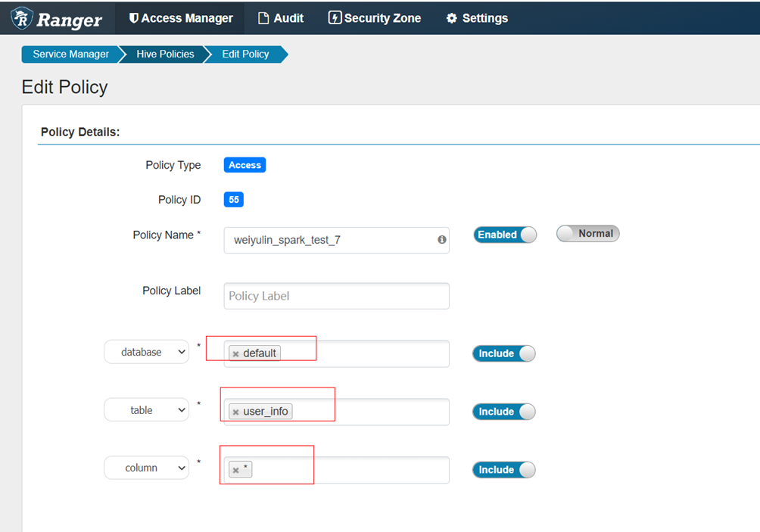The height and width of the screenshot is (532, 760).
Task: Navigate to Hive Policies breadcrumb
Action: pos(165,54)
